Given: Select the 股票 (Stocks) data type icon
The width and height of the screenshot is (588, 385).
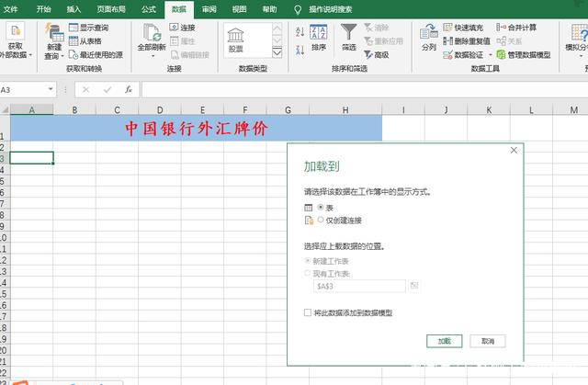Looking at the screenshot, I should pos(236,41).
